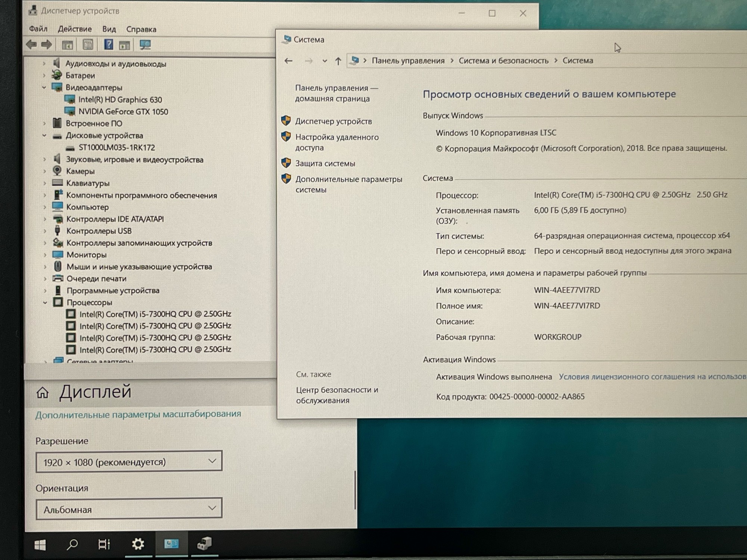Open Дополнительные параметры системы link
This screenshot has height=560, width=747.
[349, 184]
